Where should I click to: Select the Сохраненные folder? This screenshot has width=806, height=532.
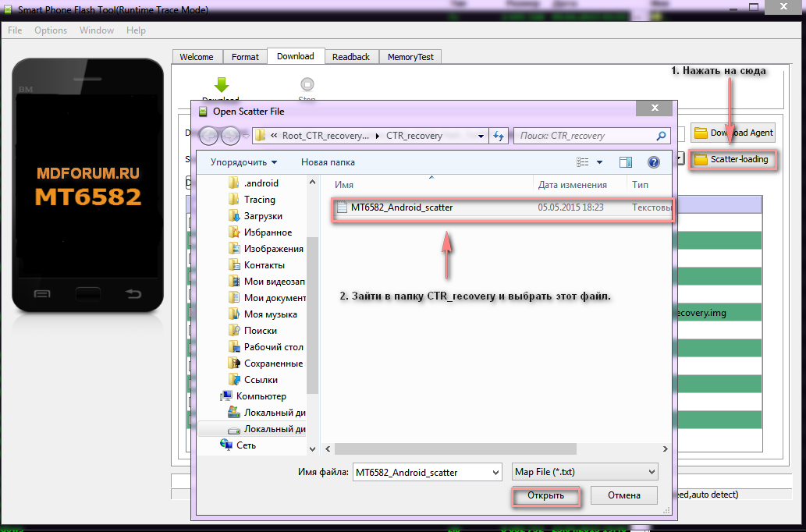coord(266,364)
